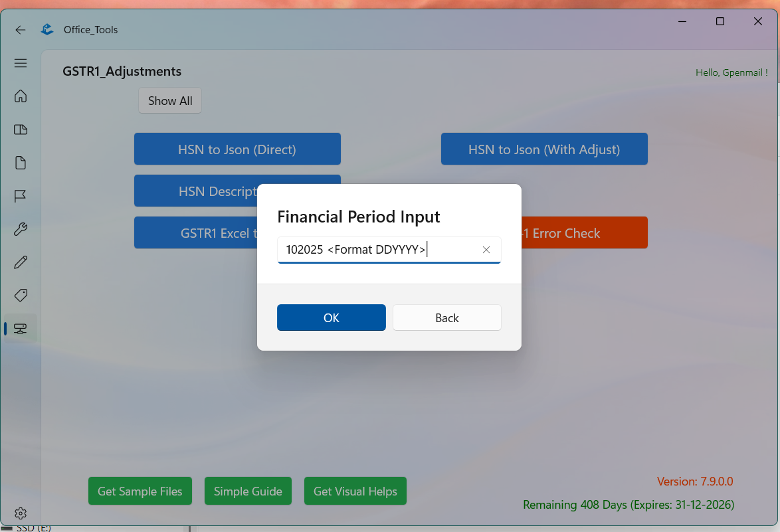The height and width of the screenshot is (532, 780).
Task: Select the document page icon in sidebar
Action: click(x=21, y=163)
